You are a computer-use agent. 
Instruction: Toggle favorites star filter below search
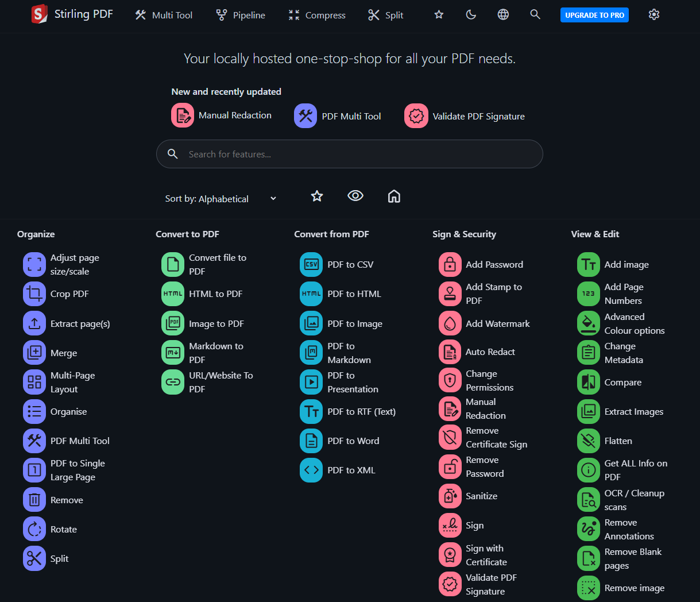317,196
